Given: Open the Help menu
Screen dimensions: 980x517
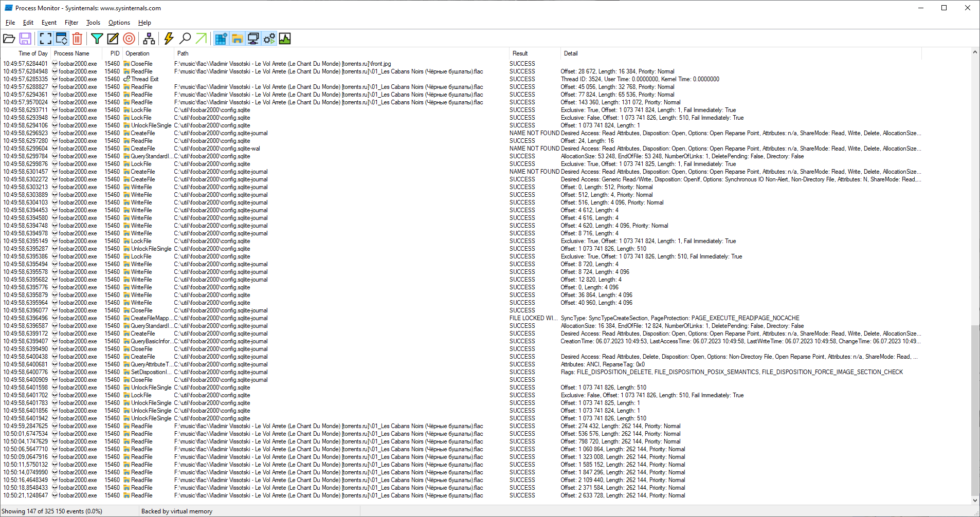Looking at the screenshot, I should (x=144, y=23).
